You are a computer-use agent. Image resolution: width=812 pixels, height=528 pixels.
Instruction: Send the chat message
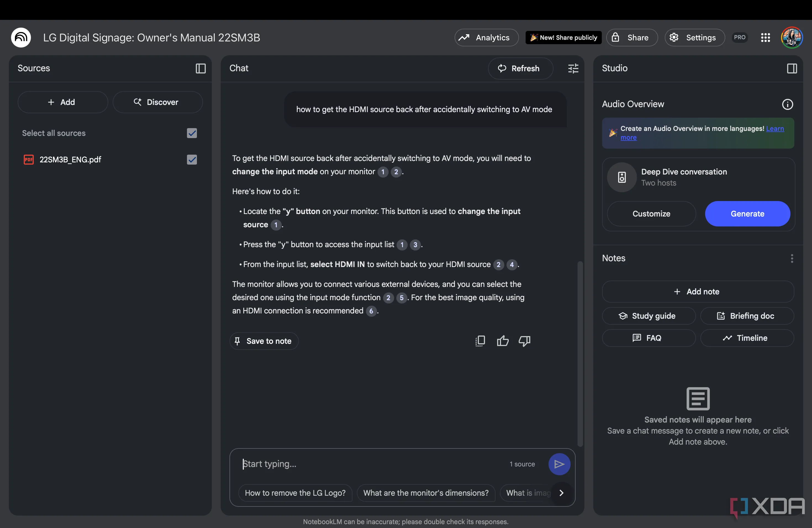coord(559,464)
